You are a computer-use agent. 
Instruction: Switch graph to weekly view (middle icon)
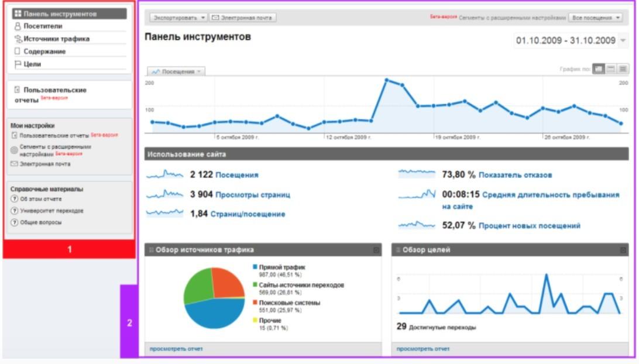click(x=611, y=69)
